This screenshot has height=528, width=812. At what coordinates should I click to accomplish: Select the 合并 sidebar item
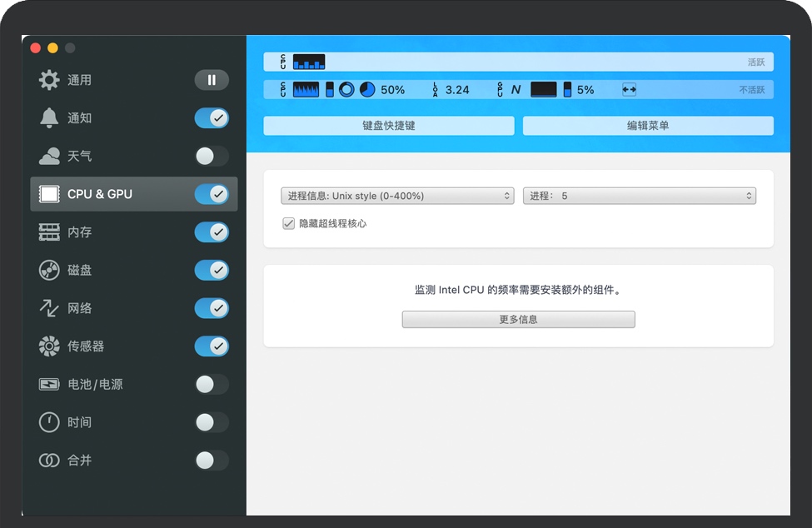[80, 461]
